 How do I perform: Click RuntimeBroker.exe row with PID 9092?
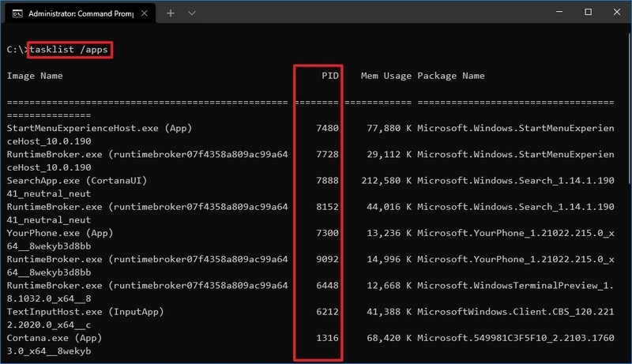(x=148, y=259)
